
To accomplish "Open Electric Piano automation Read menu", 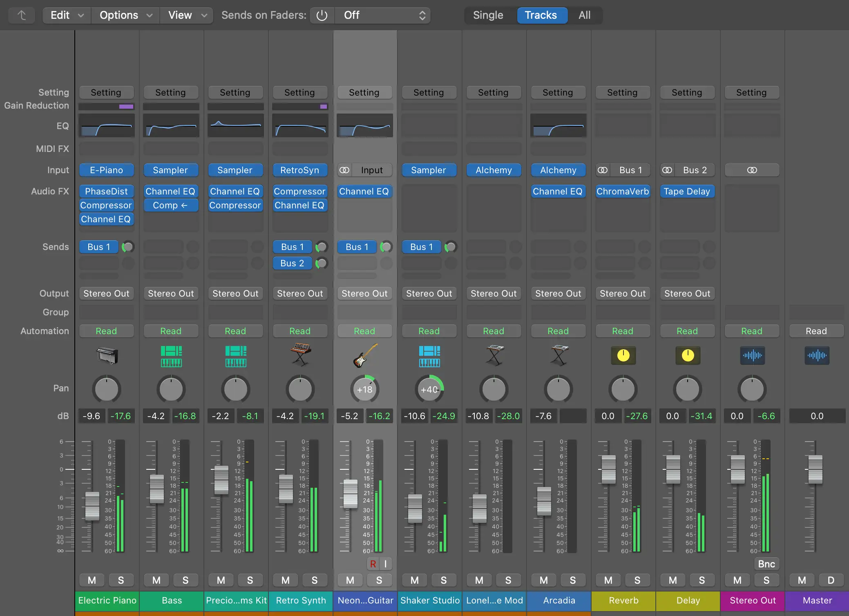I will (x=107, y=331).
